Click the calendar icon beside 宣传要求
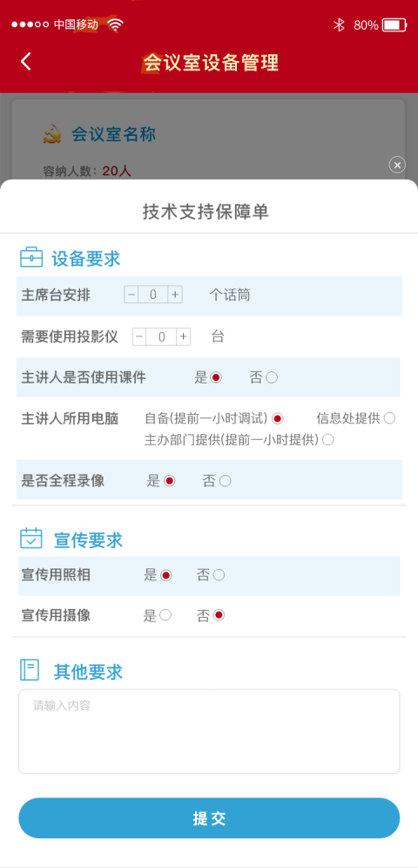The width and height of the screenshot is (418, 868). 31,538
